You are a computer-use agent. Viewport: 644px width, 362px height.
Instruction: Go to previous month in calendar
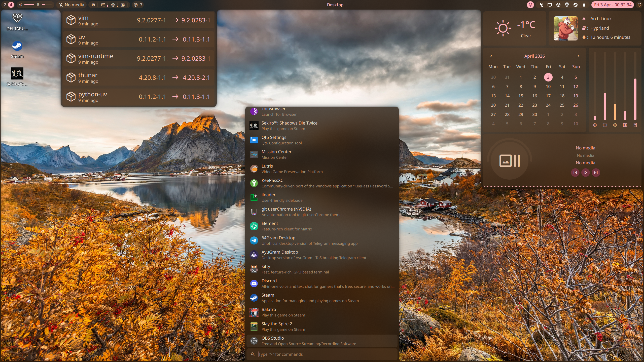pyautogui.click(x=491, y=56)
